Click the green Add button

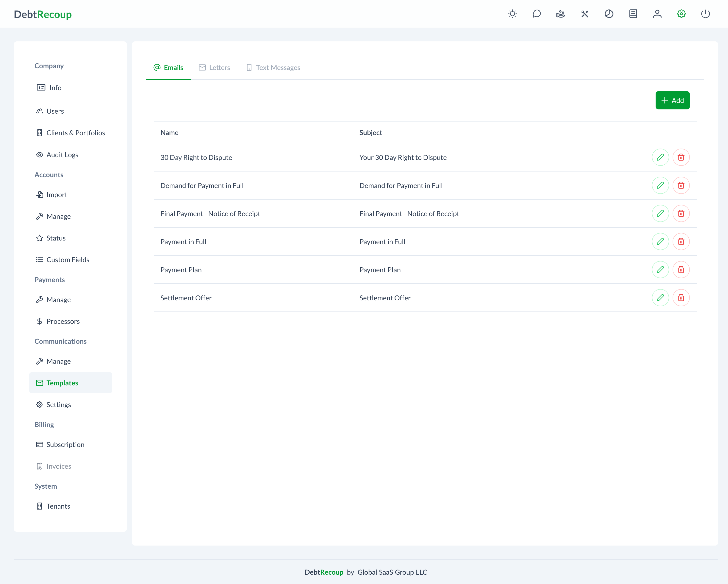pos(672,100)
